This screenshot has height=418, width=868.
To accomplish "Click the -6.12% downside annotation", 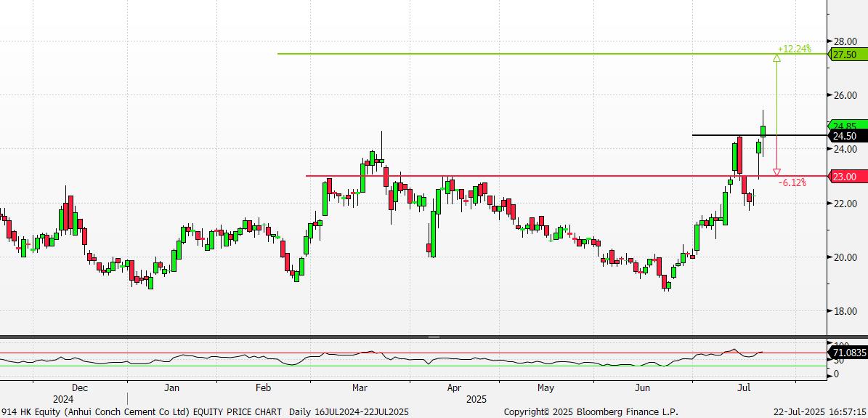I will 792,182.
